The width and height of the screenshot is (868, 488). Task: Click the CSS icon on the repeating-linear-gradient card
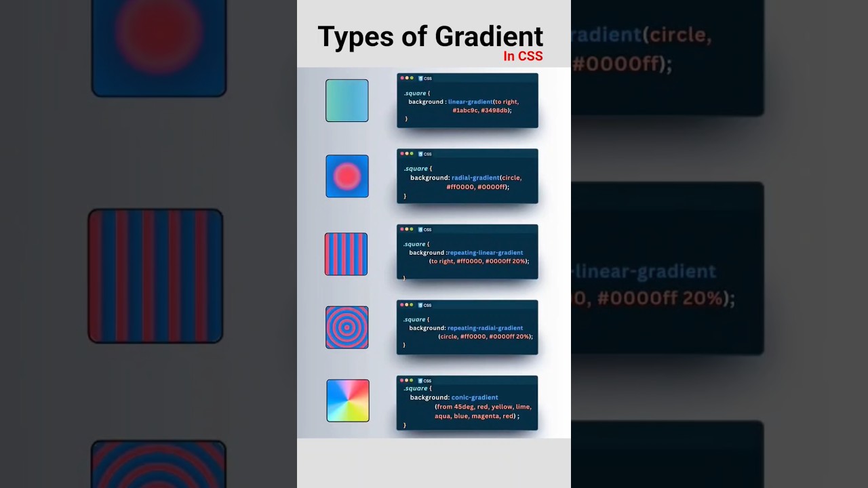click(x=420, y=229)
